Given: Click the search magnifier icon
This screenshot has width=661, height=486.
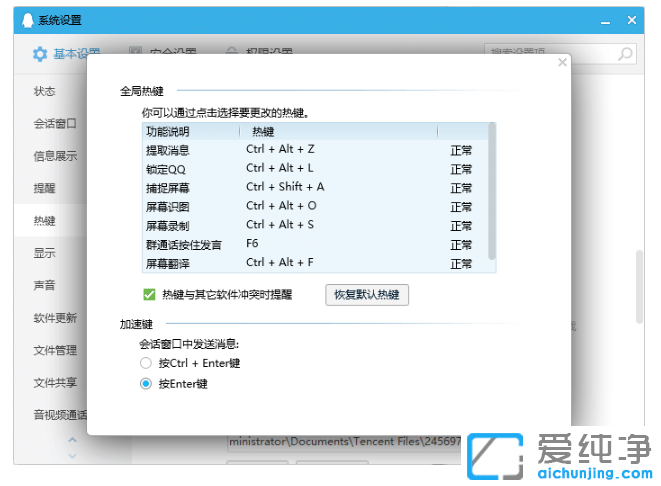Looking at the screenshot, I should pos(625,54).
